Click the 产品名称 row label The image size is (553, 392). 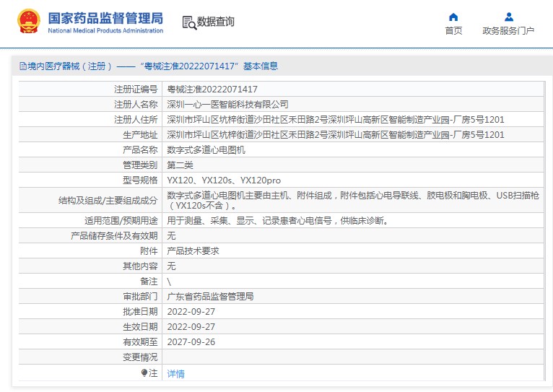pos(140,150)
